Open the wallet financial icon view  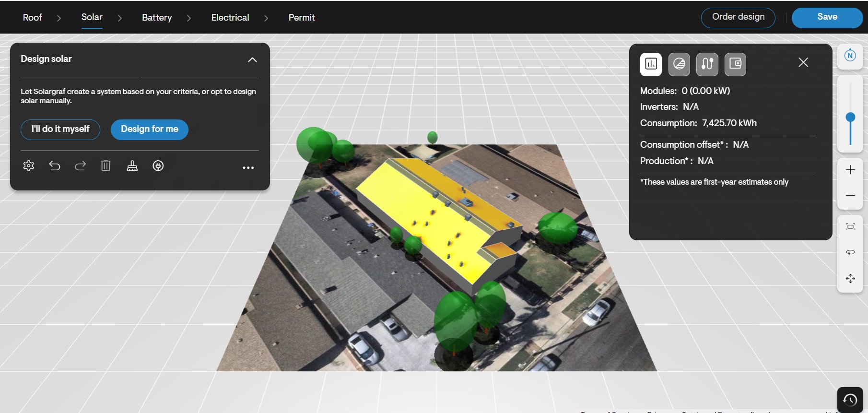pos(735,64)
